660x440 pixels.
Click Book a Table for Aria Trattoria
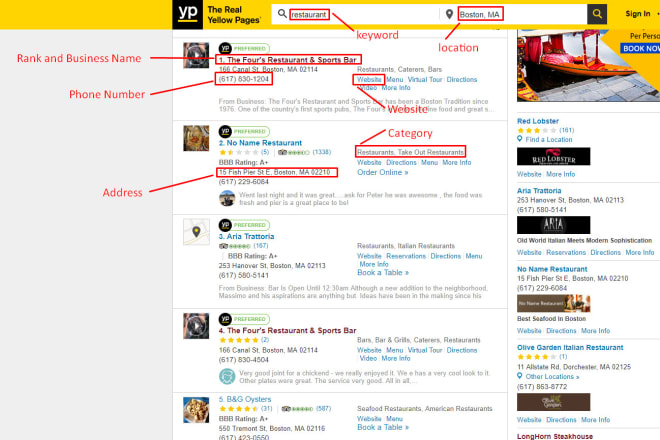pos(383,272)
